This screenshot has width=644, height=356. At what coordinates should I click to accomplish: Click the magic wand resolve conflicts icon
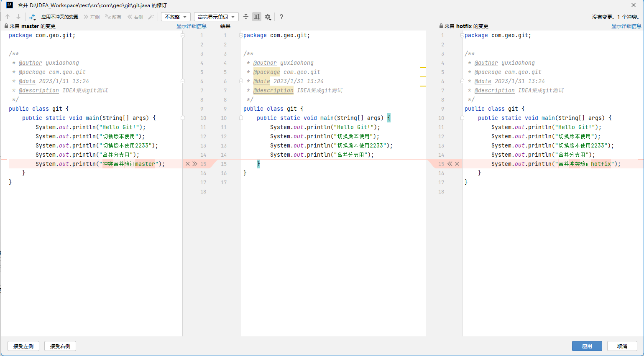[151, 17]
